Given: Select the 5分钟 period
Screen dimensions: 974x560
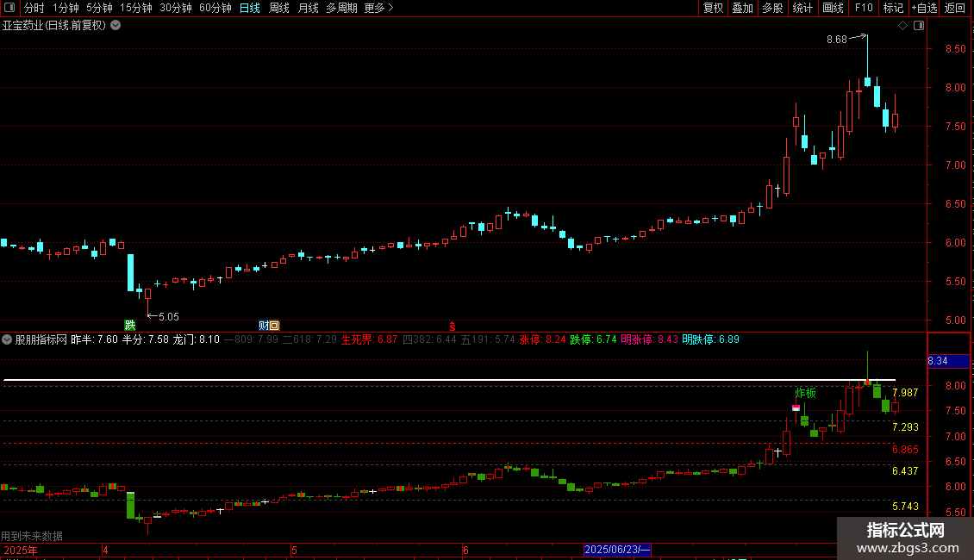Looking at the screenshot, I should [99, 8].
